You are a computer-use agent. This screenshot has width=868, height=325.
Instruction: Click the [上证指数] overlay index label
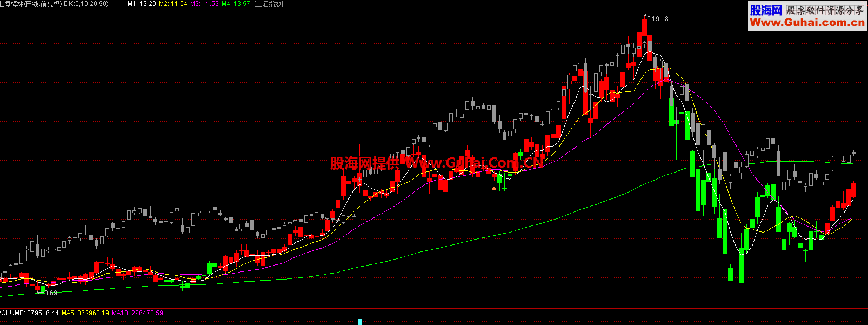pos(268,4)
